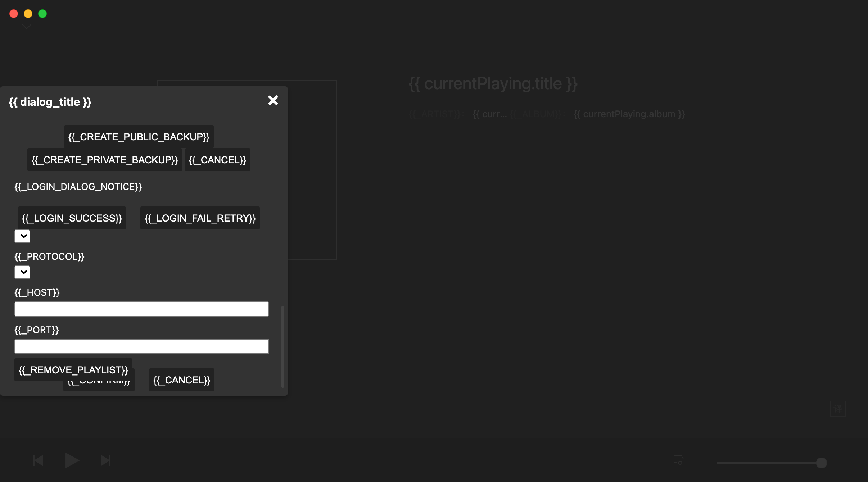This screenshot has height=482, width=868.
Task: Click the {{_REMOVE_PLAYLIST}} button
Action: [x=73, y=369]
